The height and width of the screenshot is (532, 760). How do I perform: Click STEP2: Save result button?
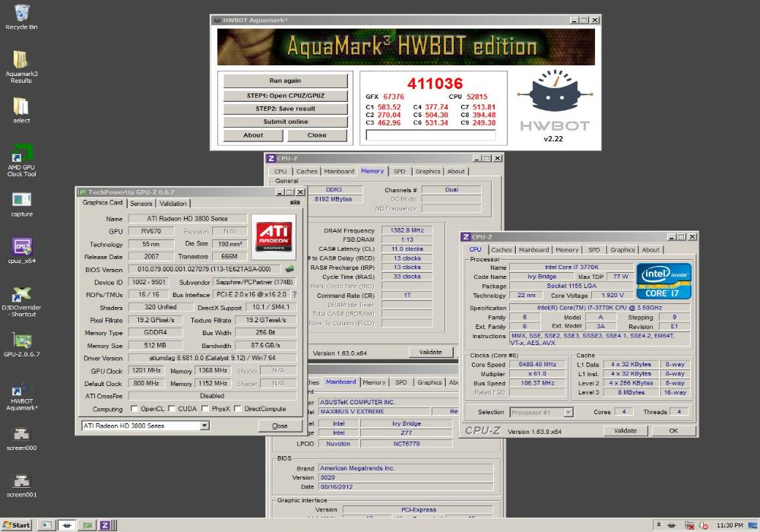pos(285,109)
